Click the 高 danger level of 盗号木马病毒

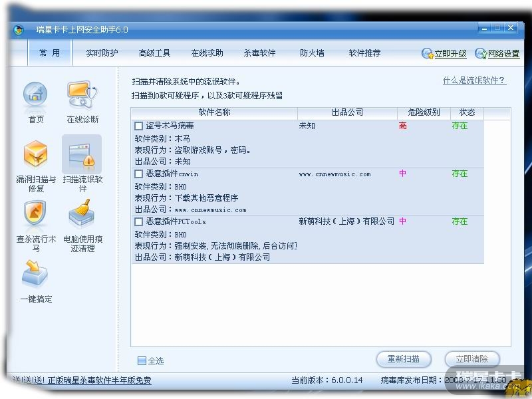click(403, 126)
